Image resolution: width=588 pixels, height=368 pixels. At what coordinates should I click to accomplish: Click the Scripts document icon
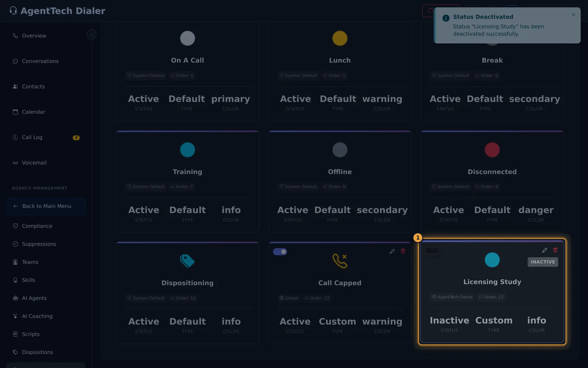tap(15, 334)
